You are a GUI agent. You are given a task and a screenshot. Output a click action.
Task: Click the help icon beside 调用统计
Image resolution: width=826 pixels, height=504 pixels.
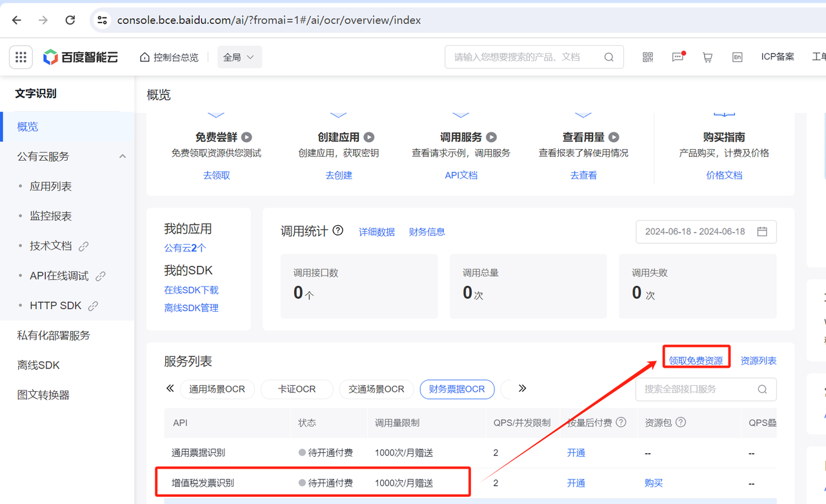click(x=337, y=231)
